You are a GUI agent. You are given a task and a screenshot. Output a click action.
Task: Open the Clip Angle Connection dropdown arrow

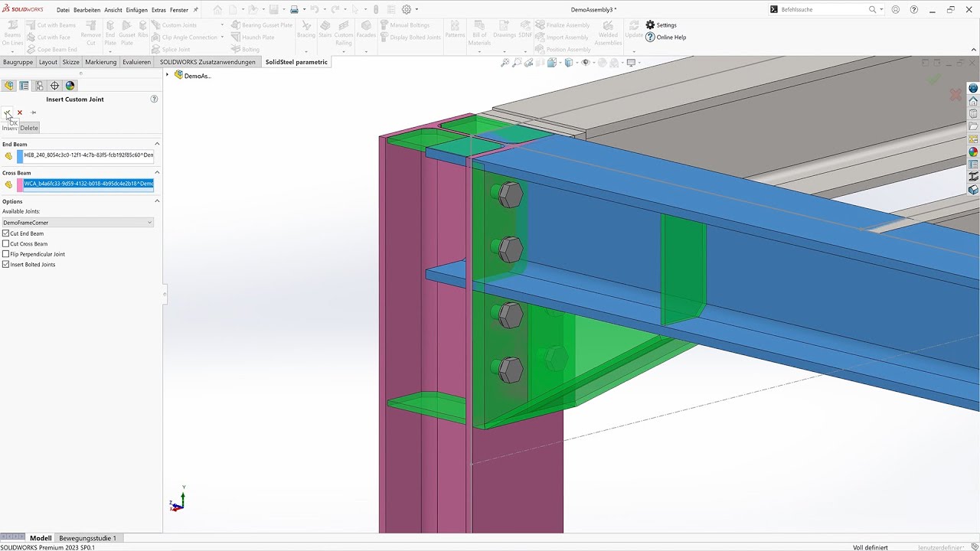[x=222, y=37]
